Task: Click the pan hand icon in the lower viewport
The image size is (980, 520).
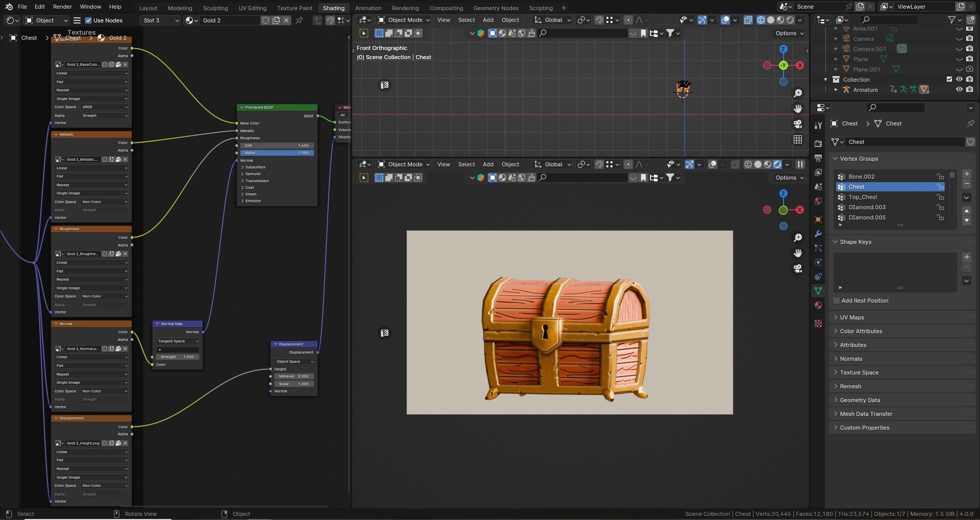Action: pos(798,253)
